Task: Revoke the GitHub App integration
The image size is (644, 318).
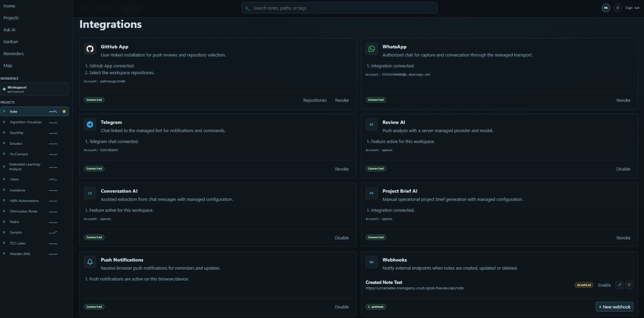Action: [x=342, y=100]
